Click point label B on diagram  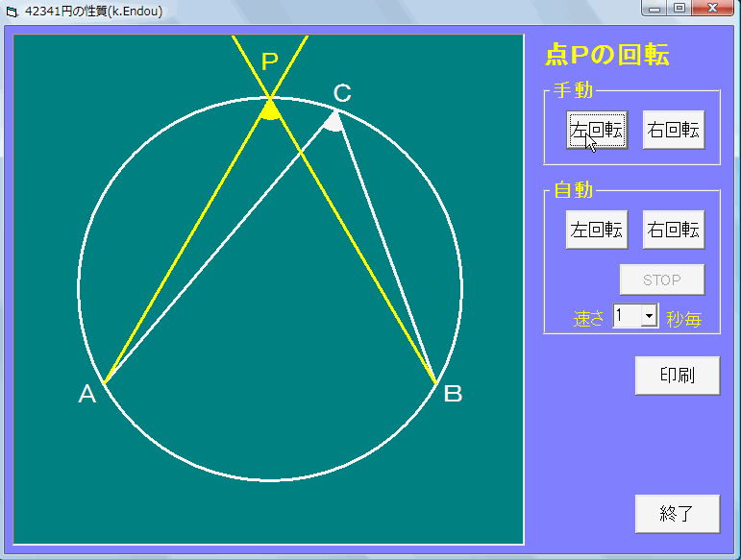click(x=453, y=393)
